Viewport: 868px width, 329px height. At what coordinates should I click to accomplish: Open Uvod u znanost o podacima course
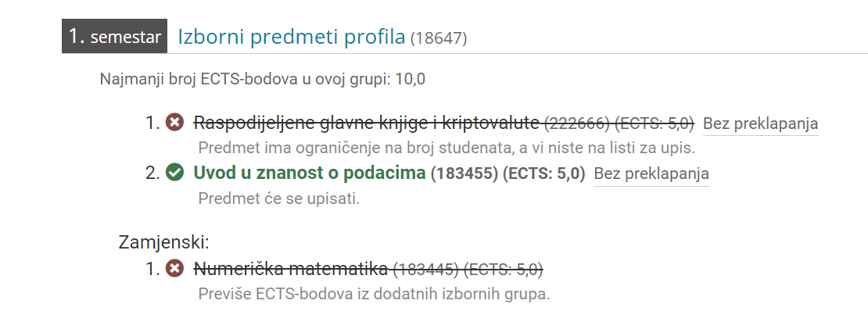click(x=310, y=173)
